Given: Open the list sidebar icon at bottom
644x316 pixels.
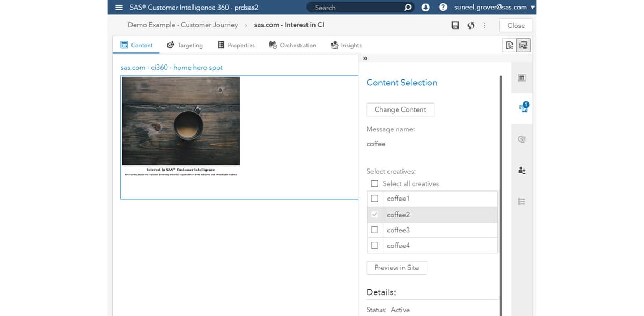Looking at the screenshot, I should coord(522,202).
